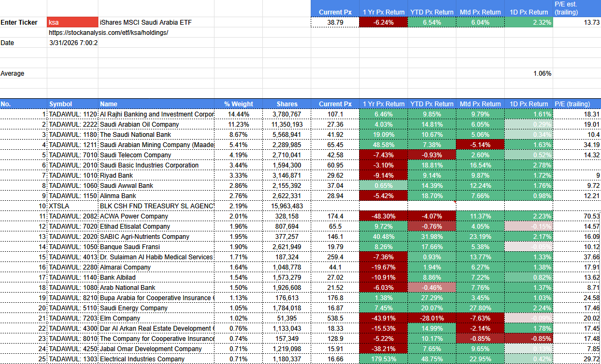Select the 'iShares MSCI Saudi Arabia ETF' cell

click(156, 22)
